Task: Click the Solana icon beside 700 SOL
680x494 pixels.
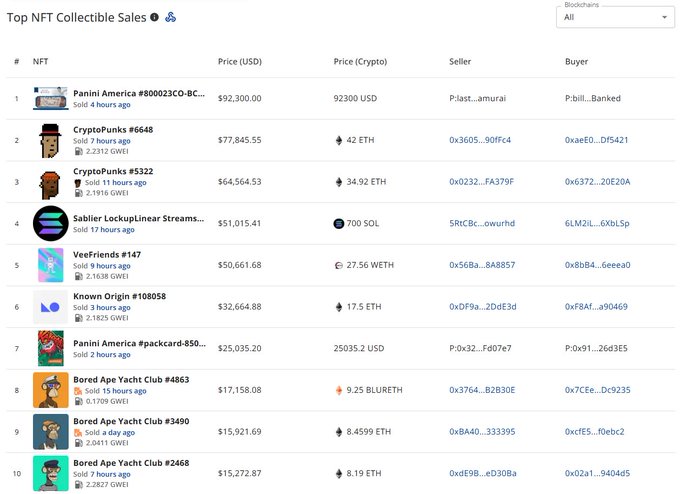Action: [339, 223]
